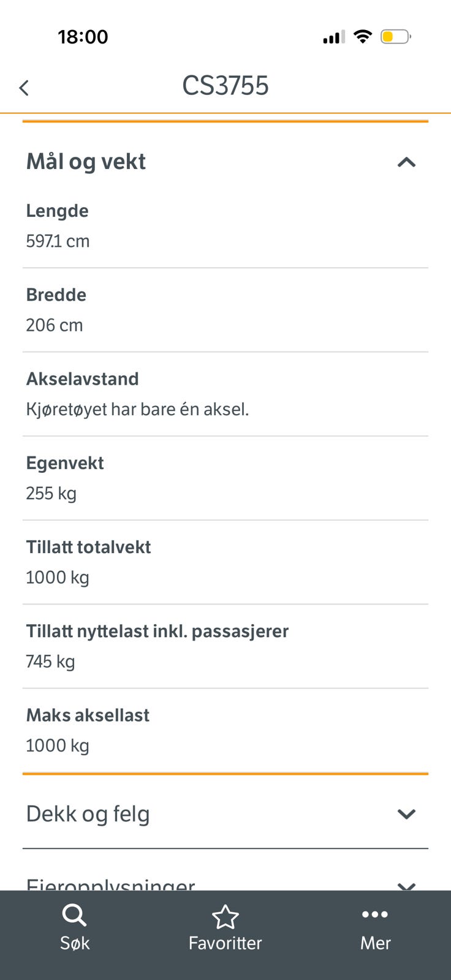This screenshot has height=980, width=451.
Task: Tap the Lengde 597.1 cm value
Action: click(58, 241)
